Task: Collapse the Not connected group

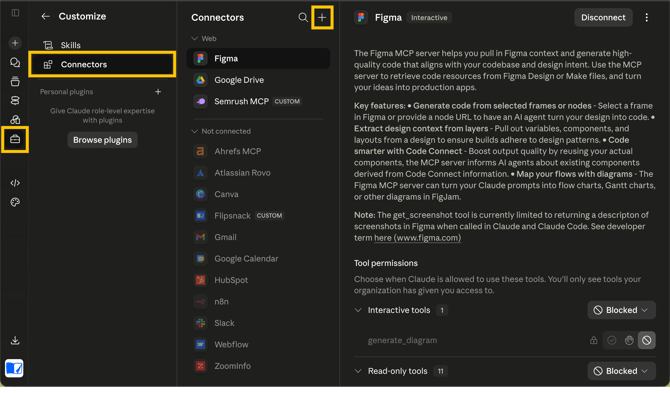Action: (x=194, y=131)
